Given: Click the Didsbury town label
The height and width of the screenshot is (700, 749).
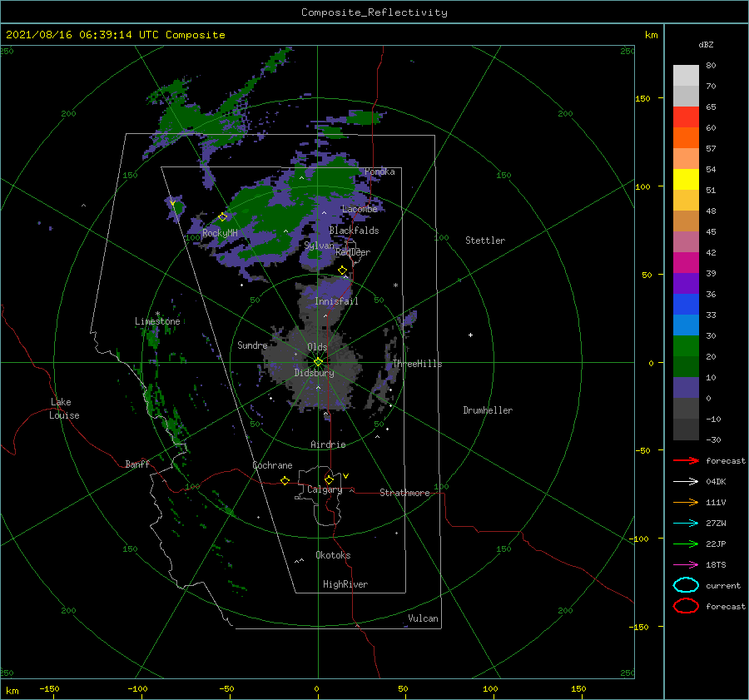Looking at the screenshot, I should tap(315, 373).
